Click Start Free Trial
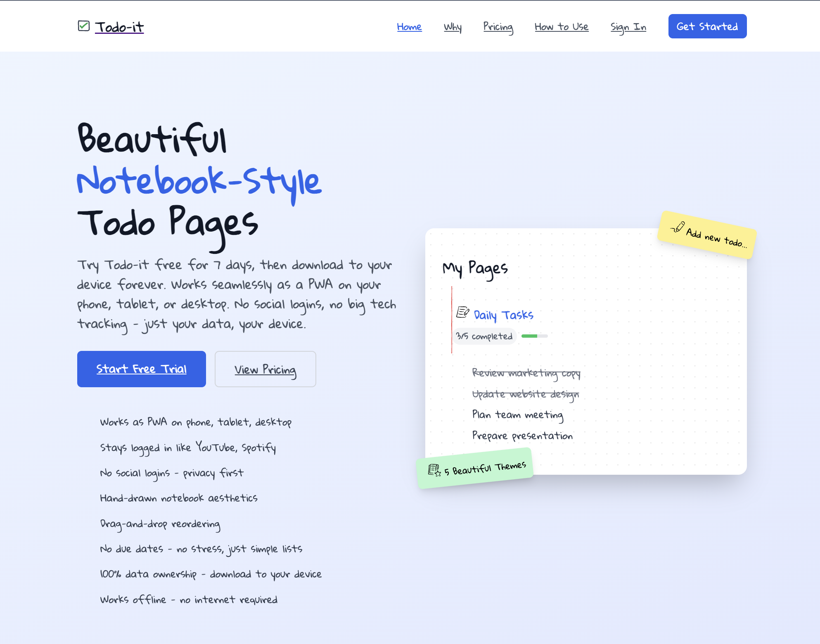 141,369
